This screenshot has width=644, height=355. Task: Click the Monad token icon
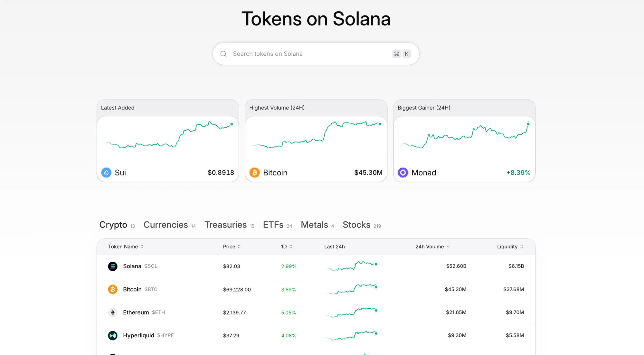coord(403,173)
